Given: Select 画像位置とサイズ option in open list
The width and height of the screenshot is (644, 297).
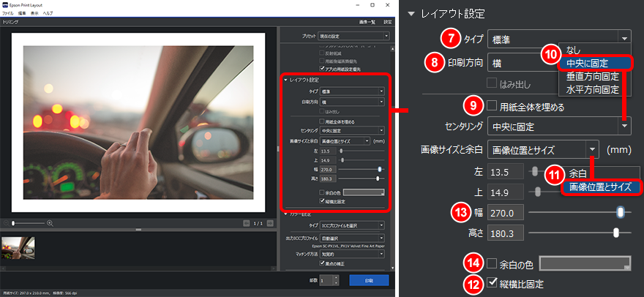Looking at the screenshot, I should pyautogui.click(x=600, y=187).
